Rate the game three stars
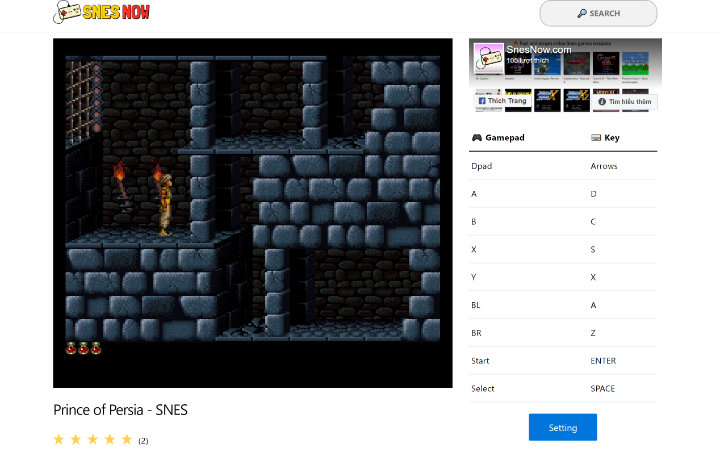The image size is (720, 450). [93, 439]
